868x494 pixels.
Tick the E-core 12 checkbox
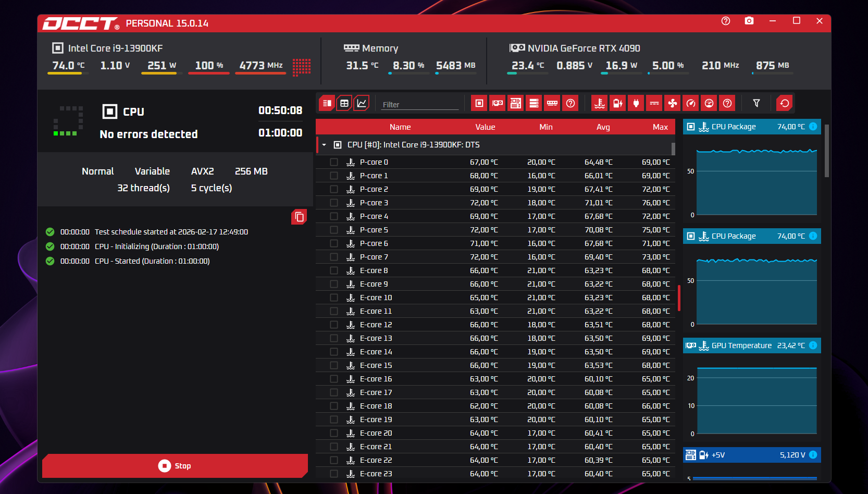[334, 325]
